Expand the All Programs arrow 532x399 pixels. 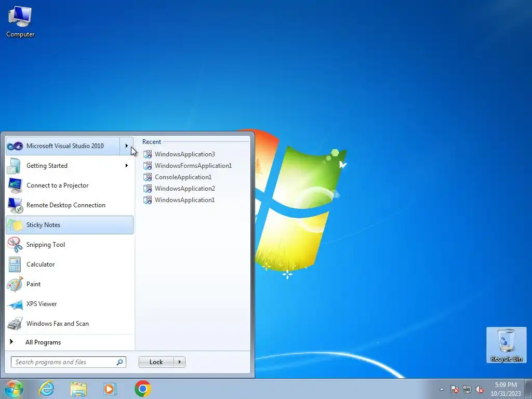tap(11, 342)
